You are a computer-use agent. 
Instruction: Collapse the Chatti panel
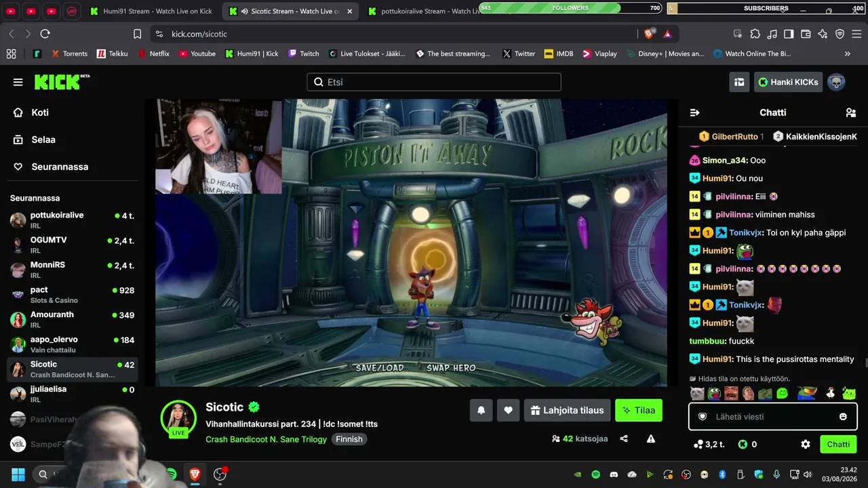(694, 113)
